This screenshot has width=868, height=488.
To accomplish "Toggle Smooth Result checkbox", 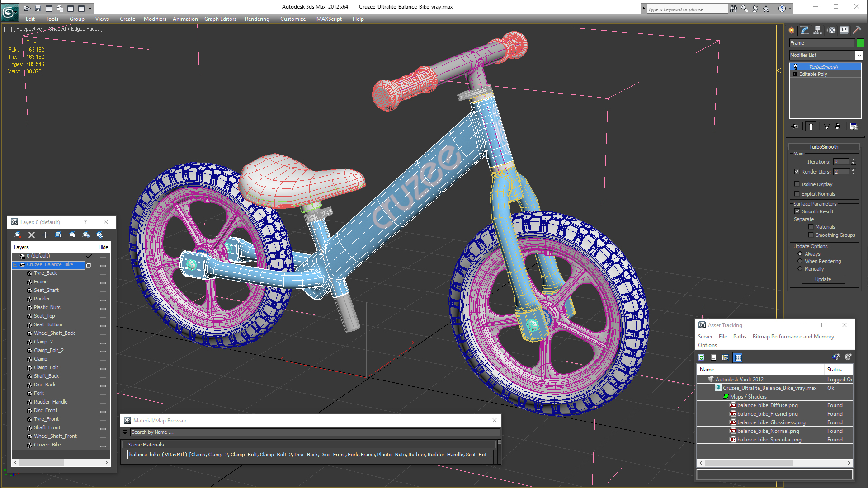I will click(797, 211).
